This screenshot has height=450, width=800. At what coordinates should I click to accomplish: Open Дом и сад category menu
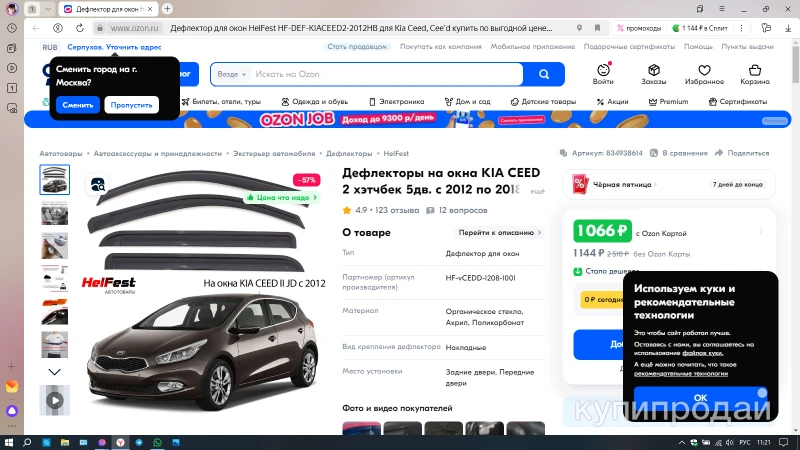pos(467,102)
